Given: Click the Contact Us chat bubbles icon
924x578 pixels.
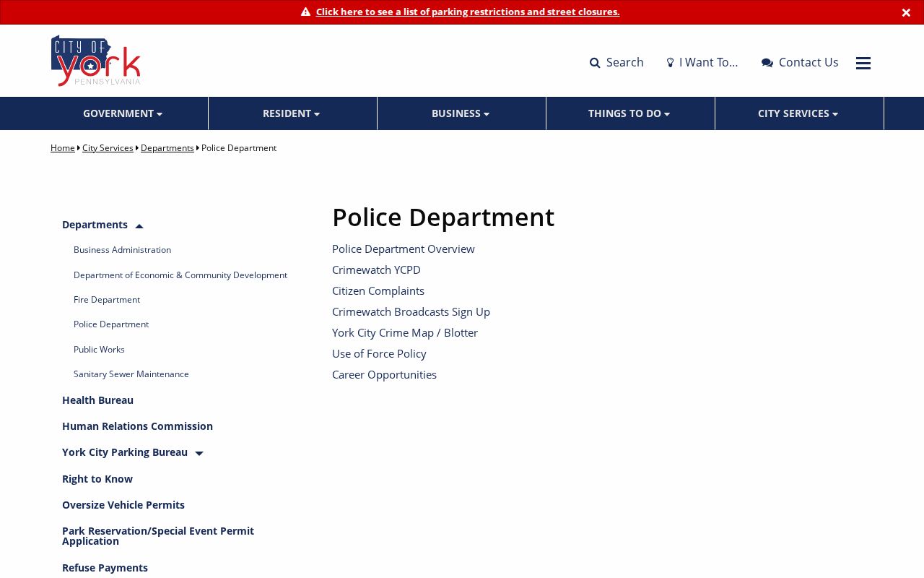Looking at the screenshot, I should (767, 63).
